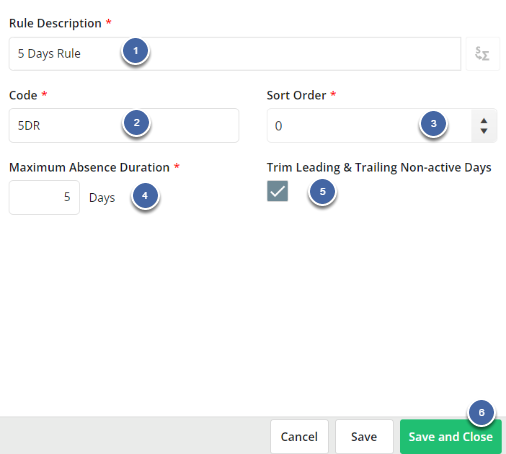Click into the Code field containing 5DR
Screen dimensions: 506x454
[x=124, y=126]
